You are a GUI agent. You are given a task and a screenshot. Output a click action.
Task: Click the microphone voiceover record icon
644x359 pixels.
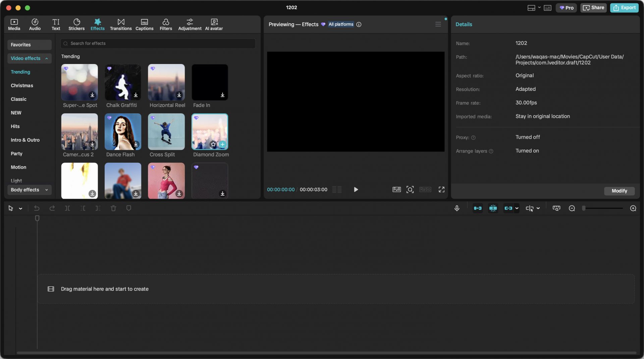click(457, 208)
